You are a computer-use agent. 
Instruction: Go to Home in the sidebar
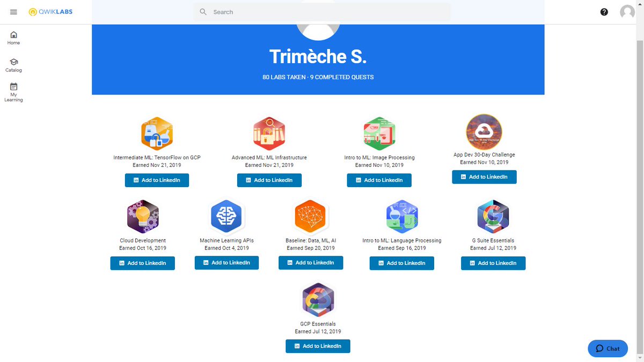click(13, 38)
